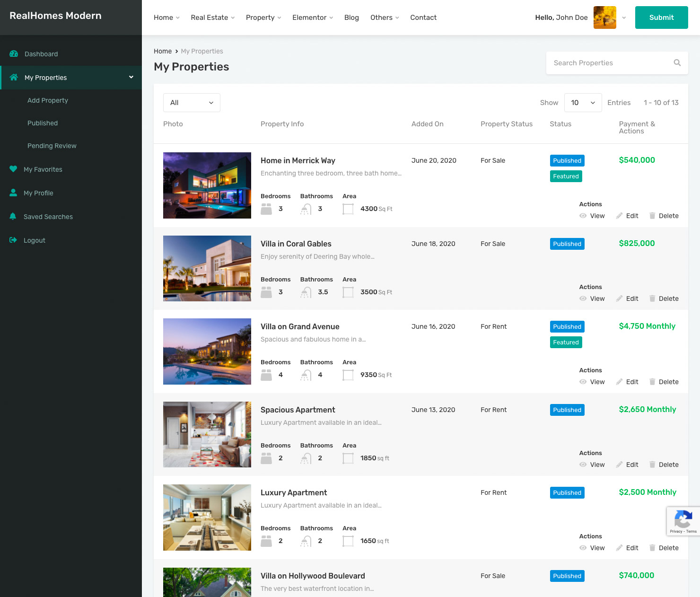Expand the Home nav menu

pyautogui.click(x=166, y=18)
